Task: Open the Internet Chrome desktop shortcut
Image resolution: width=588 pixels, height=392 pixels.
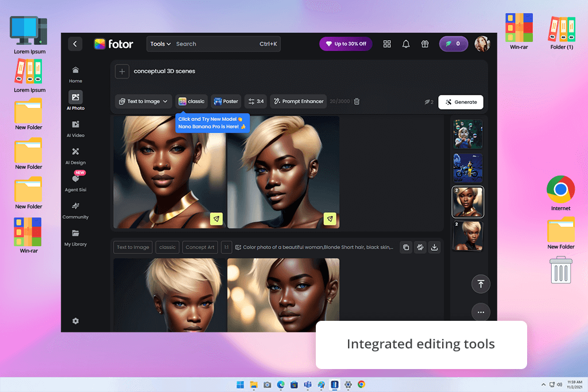Action: point(560,193)
